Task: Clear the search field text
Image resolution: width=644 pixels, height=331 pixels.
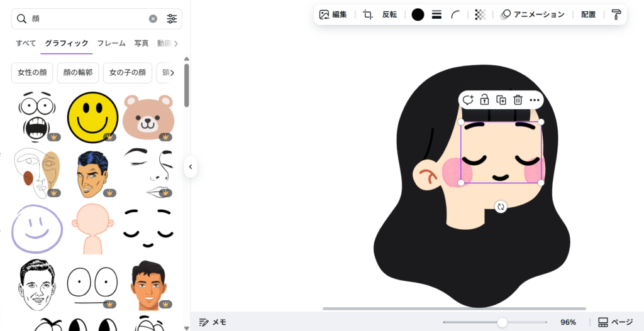Action: [153, 18]
